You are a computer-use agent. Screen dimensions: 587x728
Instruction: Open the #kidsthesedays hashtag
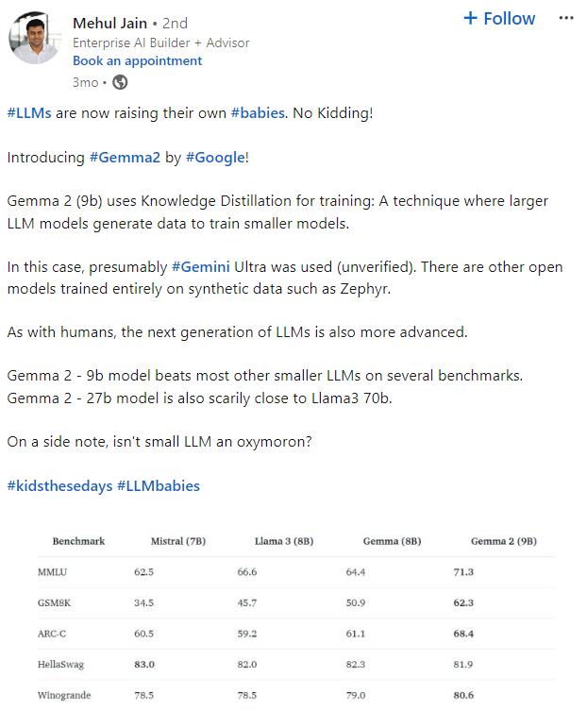point(59,485)
